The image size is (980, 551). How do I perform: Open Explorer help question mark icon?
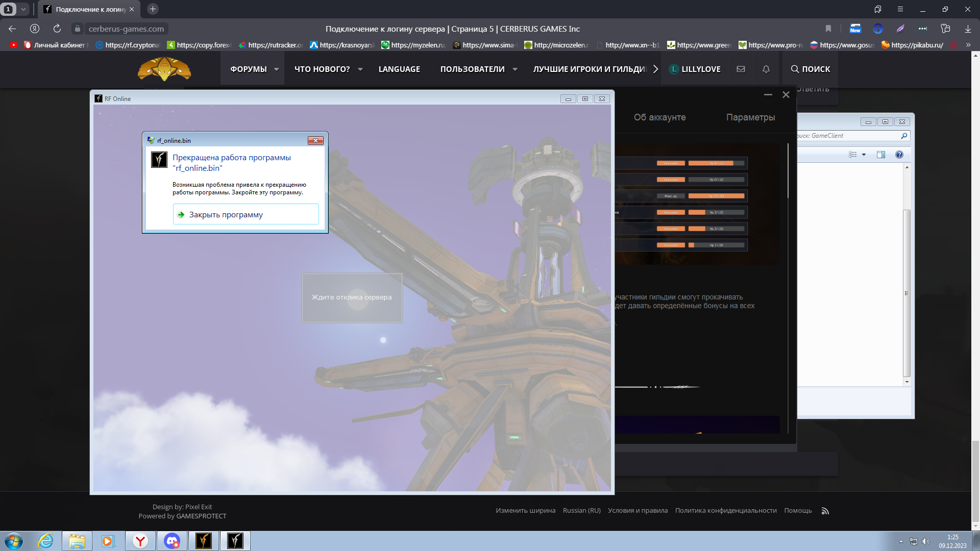(x=899, y=155)
